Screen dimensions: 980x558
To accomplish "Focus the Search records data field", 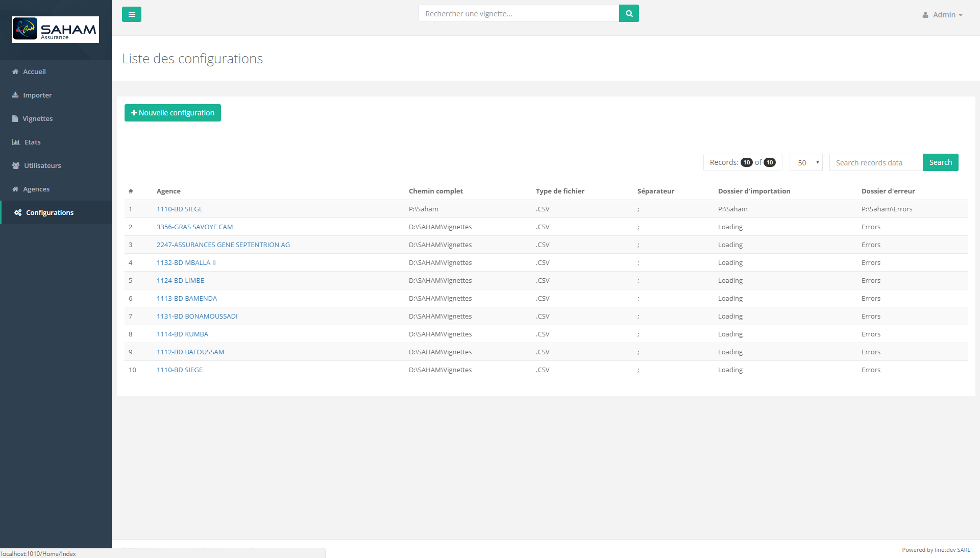I will 875,163.
